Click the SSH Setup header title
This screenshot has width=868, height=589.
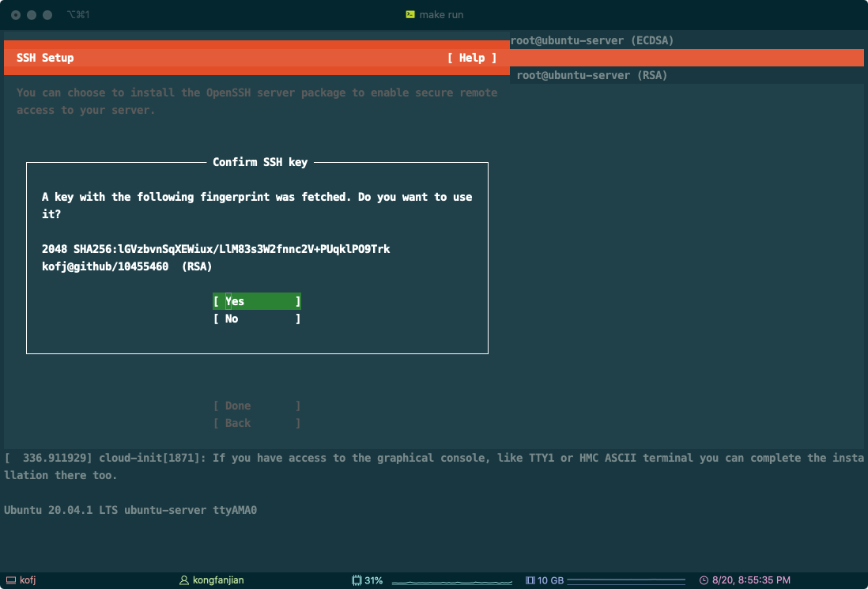coord(45,58)
